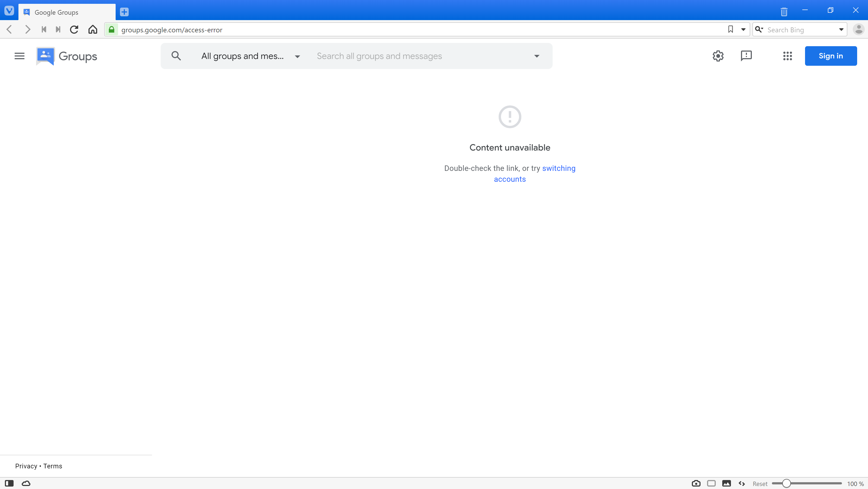Click the capture page camera icon

[x=696, y=483]
